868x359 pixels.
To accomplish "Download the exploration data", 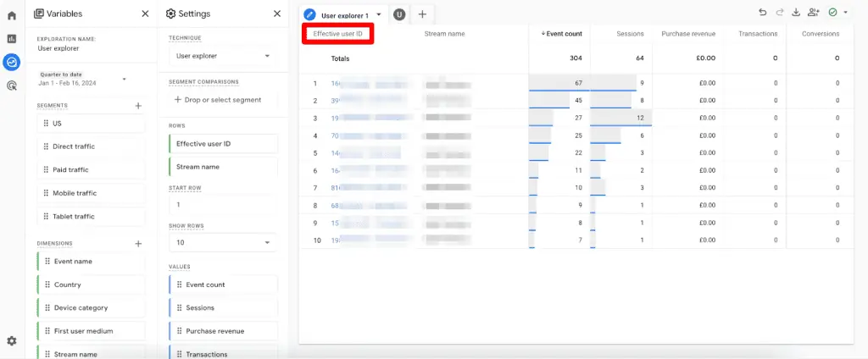I will 796,12.
